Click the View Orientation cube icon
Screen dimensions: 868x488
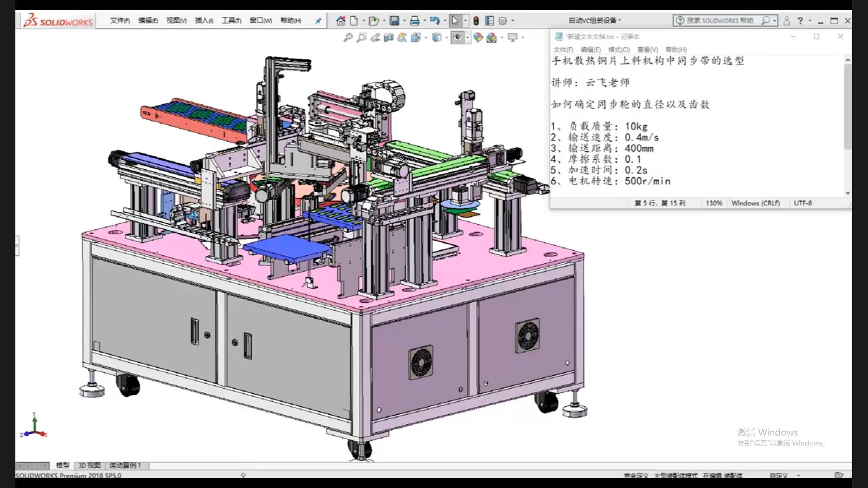(415, 38)
